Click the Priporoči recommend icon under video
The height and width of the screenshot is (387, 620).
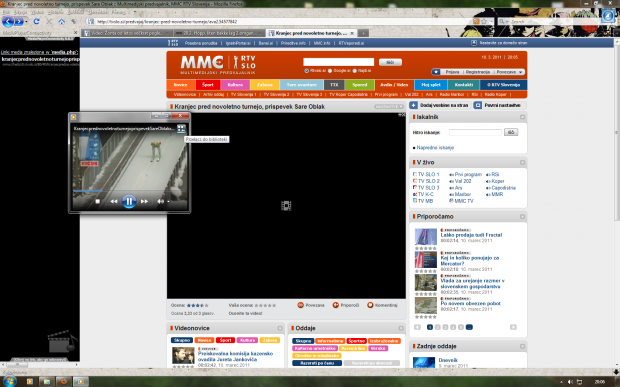click(336, 305)
